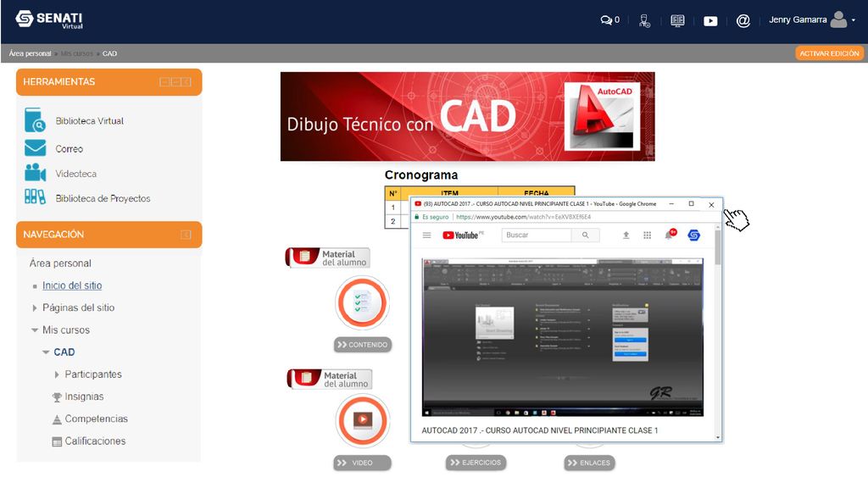Click the Área personal navigation item

tap(60, 263)
